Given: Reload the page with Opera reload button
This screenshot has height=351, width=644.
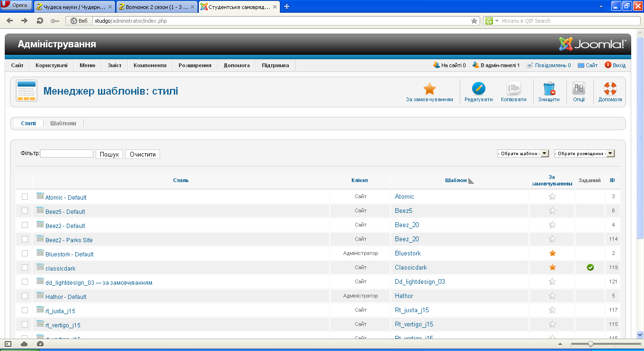Looking at the screenshot, I should [x=40, y=21].
